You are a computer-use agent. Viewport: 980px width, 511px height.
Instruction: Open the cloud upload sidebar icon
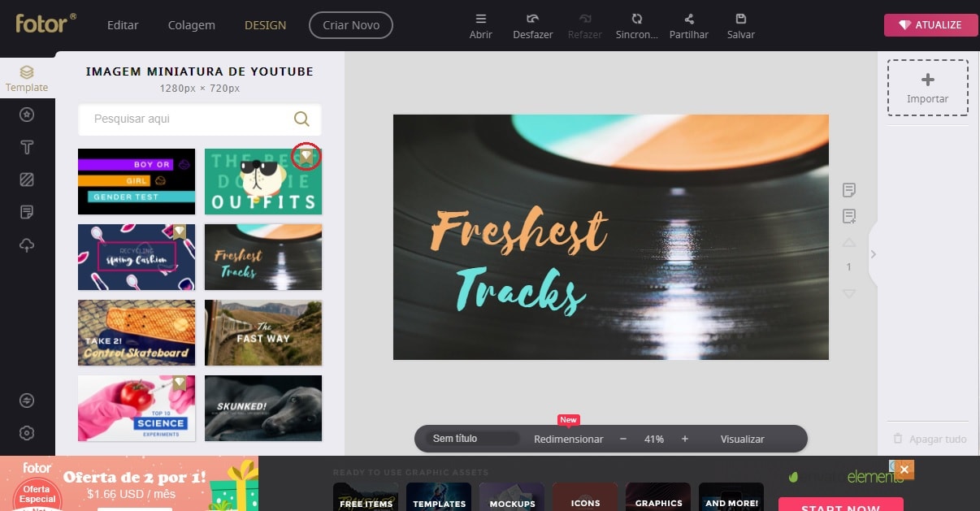tap(27, 245)
